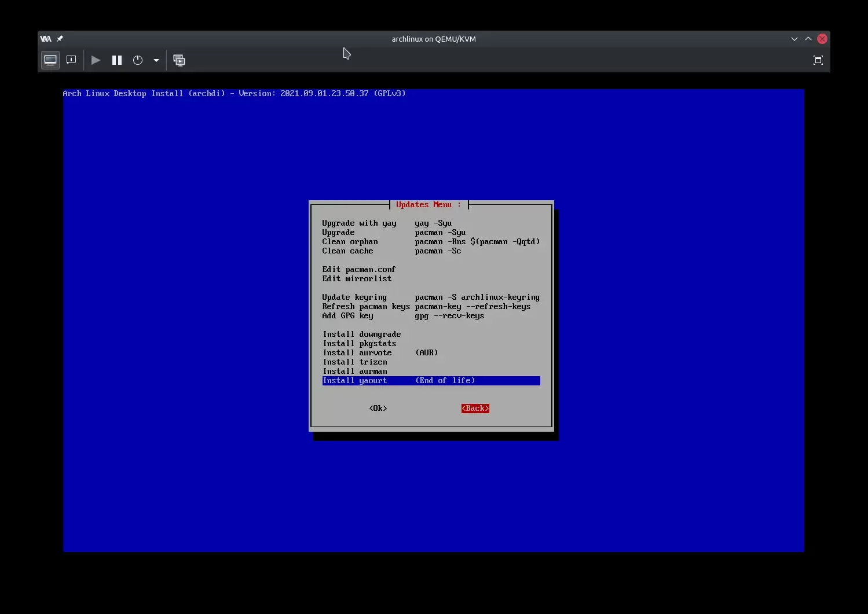Click the graphical console monitor icon
Screen dimensions: 868x614
(x=50, y=60)
